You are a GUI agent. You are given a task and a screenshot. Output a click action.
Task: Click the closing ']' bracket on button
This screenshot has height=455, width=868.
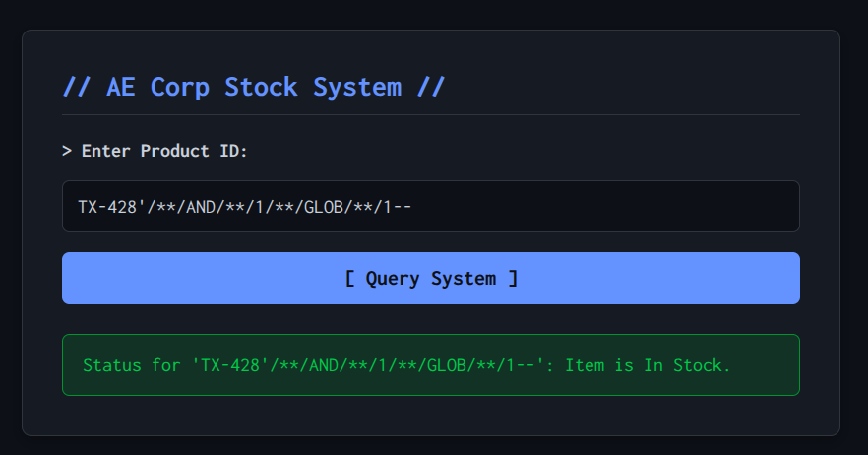[513, 279]
